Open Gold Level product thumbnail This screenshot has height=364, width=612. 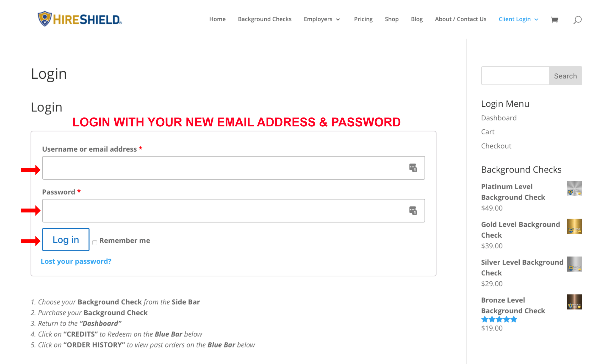point(574,226)
